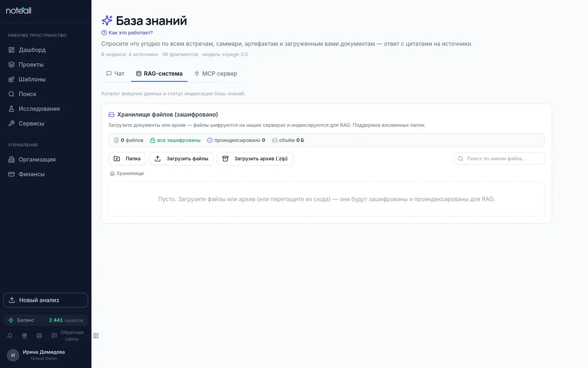Click the noteall logo
This screenshot has width=588, height=368.
tap(19, 10)
